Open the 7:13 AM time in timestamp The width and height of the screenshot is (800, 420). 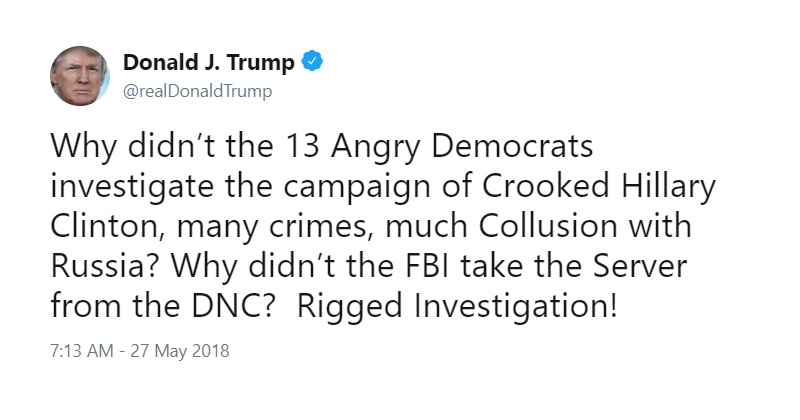(82, 351)
